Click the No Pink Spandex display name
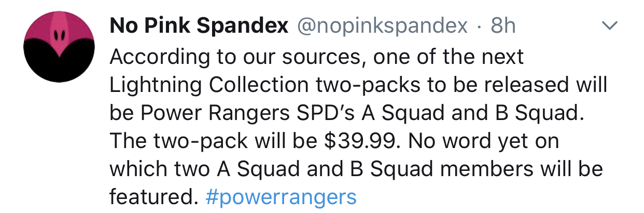The image size is (644, 213). click(x=199, y=26)
